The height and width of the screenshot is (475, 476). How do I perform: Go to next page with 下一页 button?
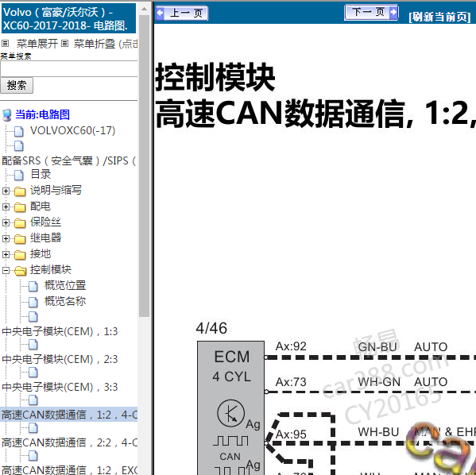click(x=371, y=13)
